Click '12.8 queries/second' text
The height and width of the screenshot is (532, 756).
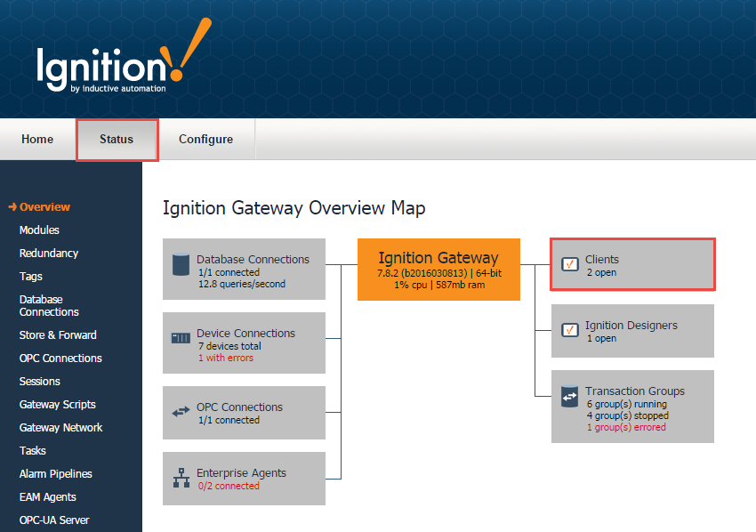click(x=242, y=284)
